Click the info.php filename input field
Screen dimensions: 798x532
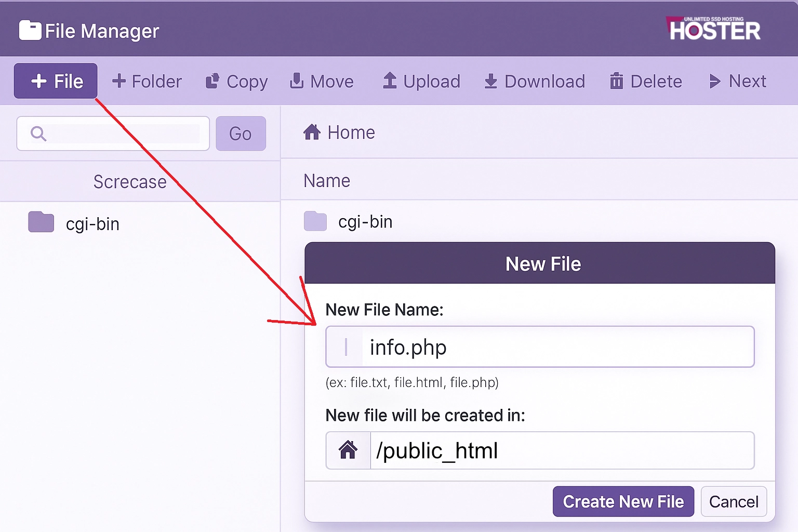pos(539,347)
